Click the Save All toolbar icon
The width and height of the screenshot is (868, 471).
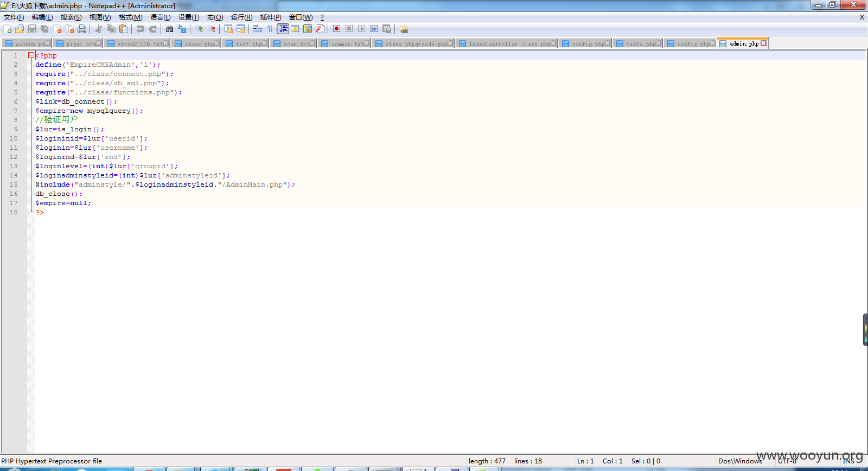(44, 29)
